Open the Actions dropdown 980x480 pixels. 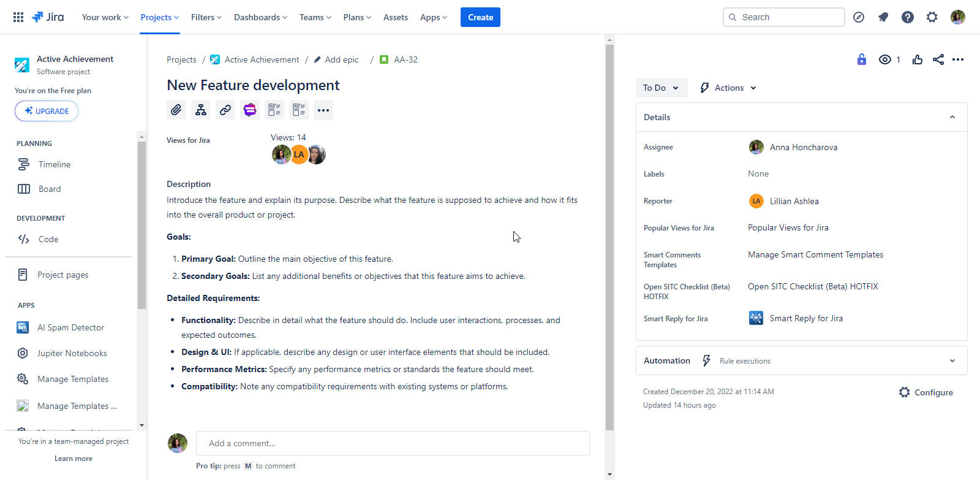coord(728,88)
